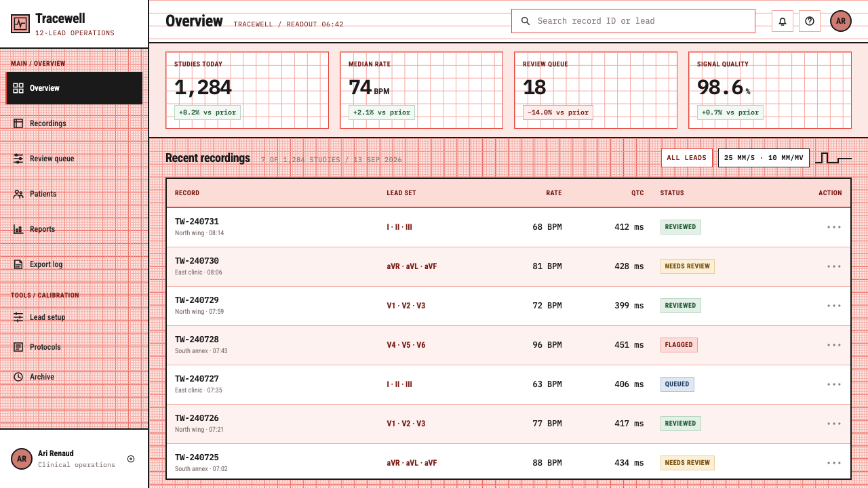Image resolution: width=868 pixels, height=488 pixels.
Task: Sort by the RECORD column header
Action: (x=187, y=193)
